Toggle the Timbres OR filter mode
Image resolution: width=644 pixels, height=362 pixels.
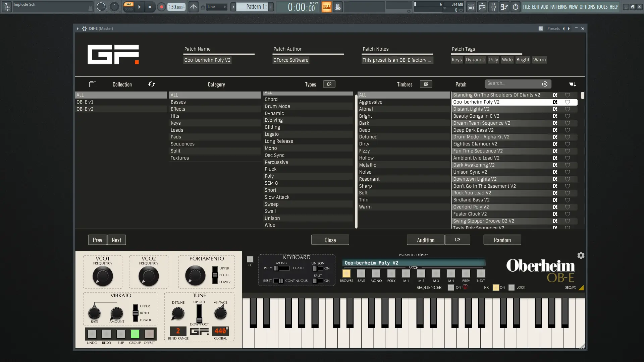(426, 84)
